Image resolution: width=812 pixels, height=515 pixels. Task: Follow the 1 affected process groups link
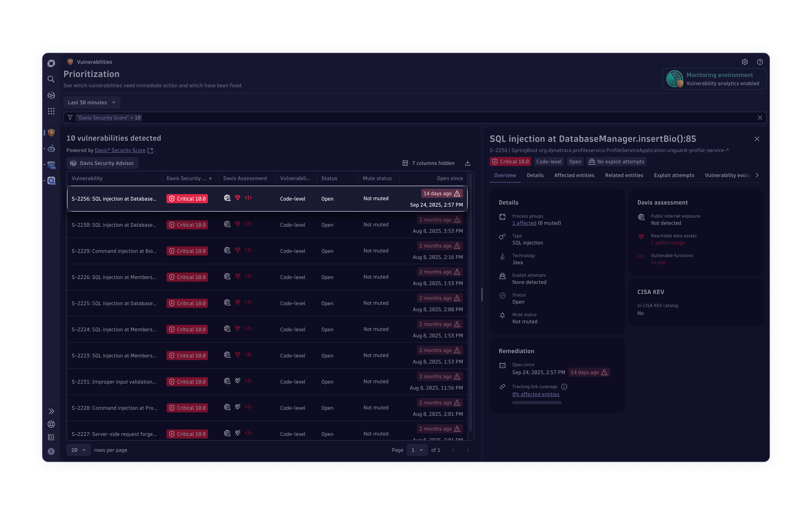[x=524, y=223]
